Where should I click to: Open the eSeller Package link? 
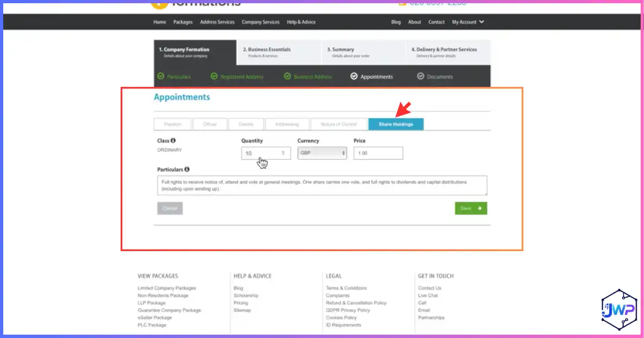(155, 318)
